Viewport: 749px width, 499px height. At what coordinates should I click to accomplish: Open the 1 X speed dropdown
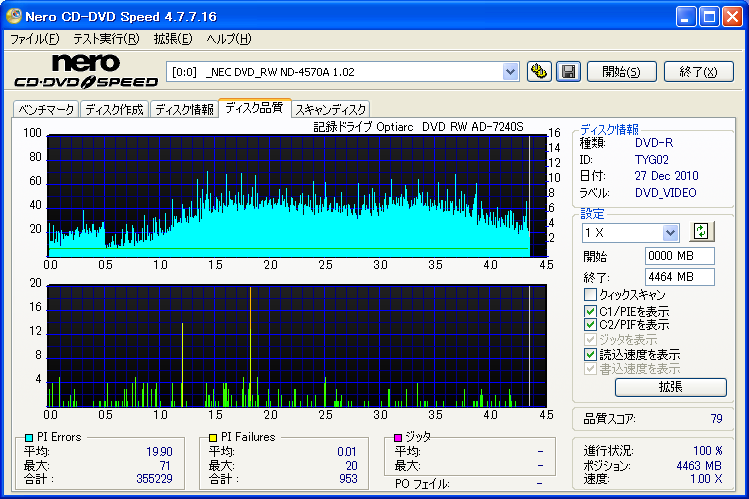coord(670,233)
